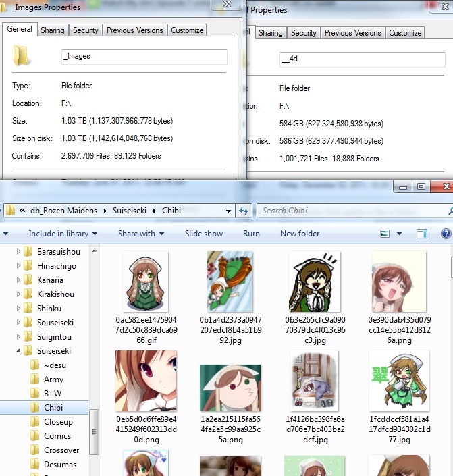The width and height of the screenshot is (453, 476).
Task: Click the Slide show button
Action: coord(204,234)
